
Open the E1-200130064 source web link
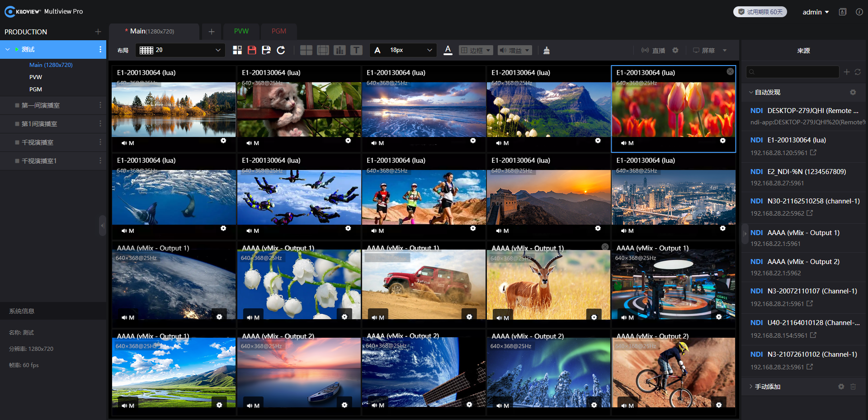click(813, 152)
